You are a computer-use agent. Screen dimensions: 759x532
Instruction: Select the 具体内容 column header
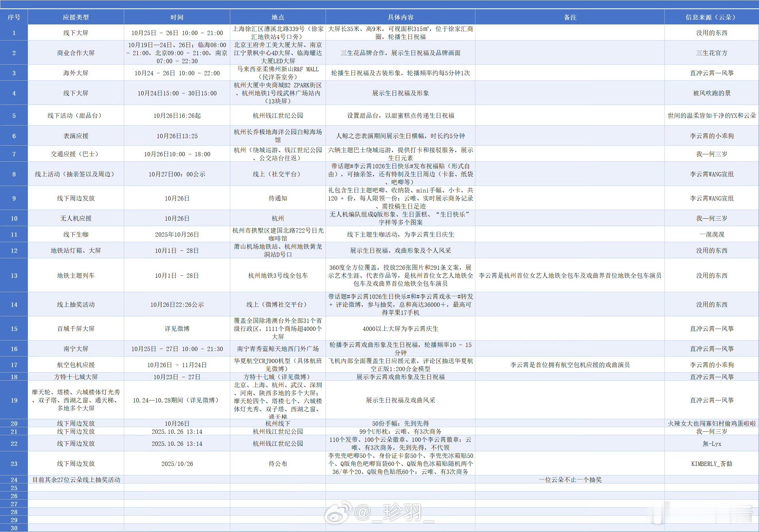pos(400,17)
